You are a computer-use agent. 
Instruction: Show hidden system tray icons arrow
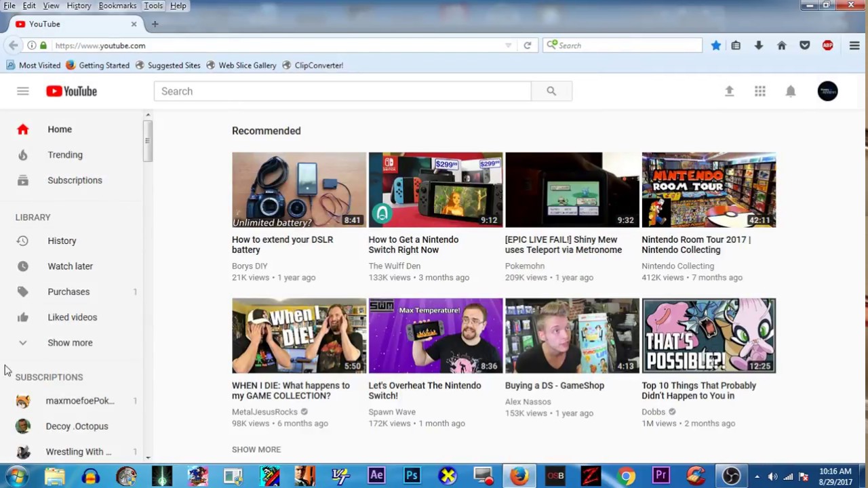click(757, 476)
